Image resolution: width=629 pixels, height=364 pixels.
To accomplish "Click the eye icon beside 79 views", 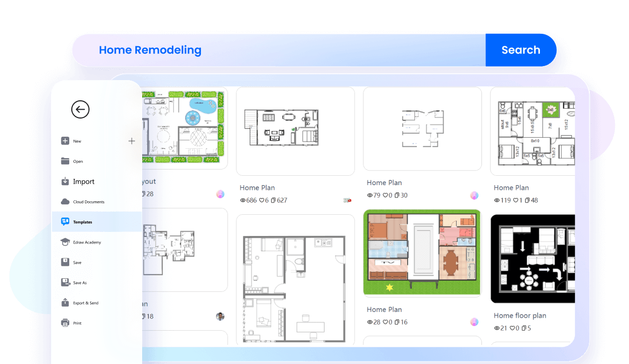I will click(370, 196).
